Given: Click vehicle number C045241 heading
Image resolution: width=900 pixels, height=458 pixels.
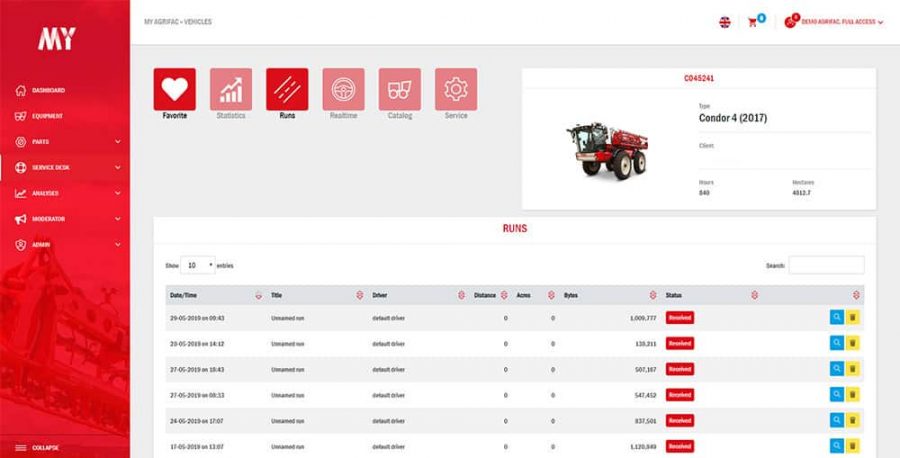Looking at the screenshot, I should (699, 79).
